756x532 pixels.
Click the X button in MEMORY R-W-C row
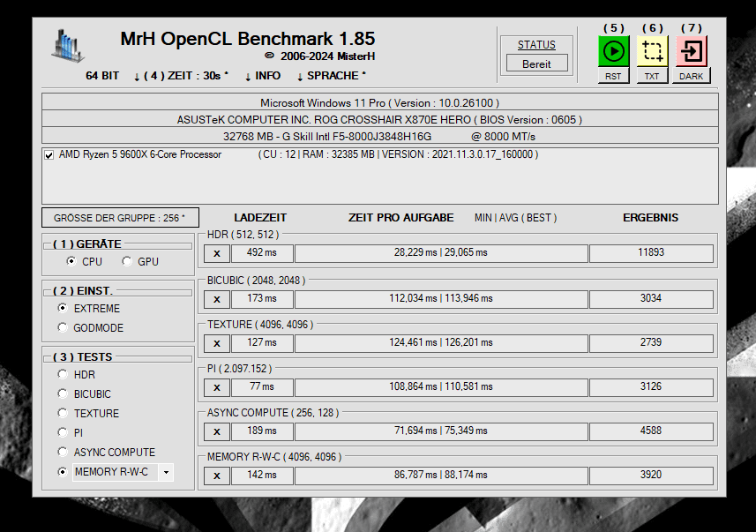coord(217,476)
